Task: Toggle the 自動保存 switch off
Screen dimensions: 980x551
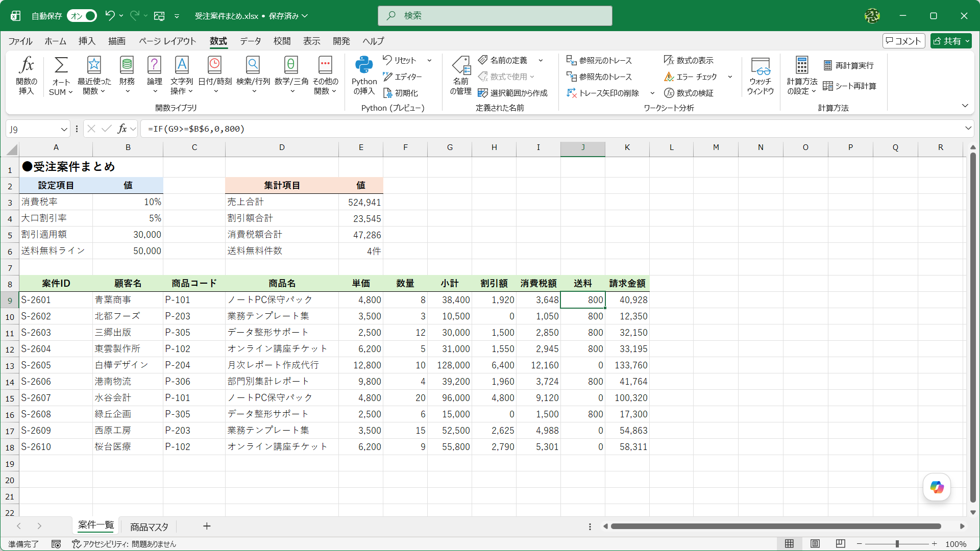Action: point(82,16)
